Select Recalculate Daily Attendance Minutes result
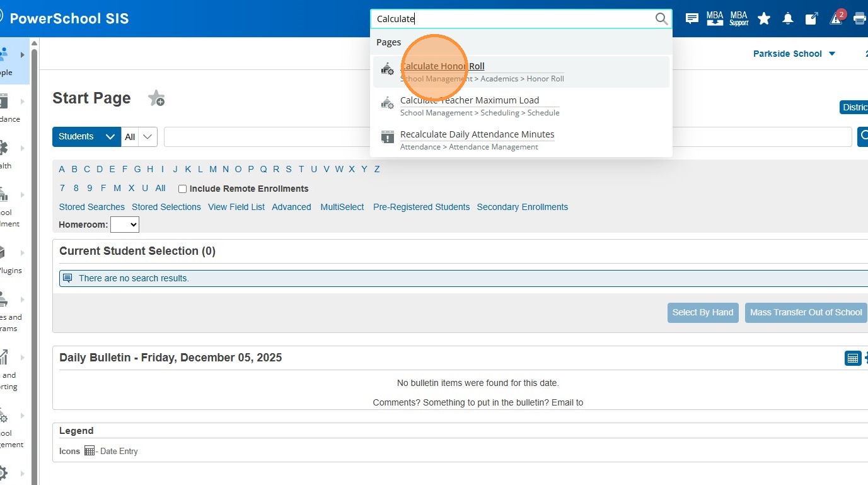 click(521, 140)
